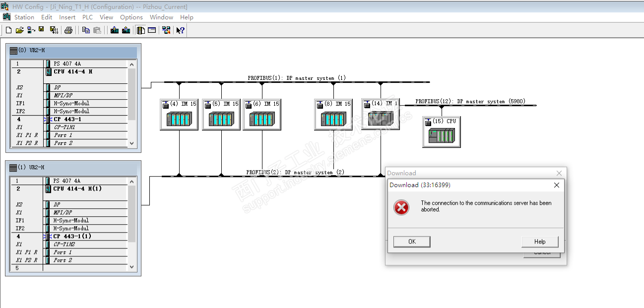Viewport: 644px width, 308px height.
Task: Click PROFIBUS(1): DP master system (1) label
Action: (297, 78)
